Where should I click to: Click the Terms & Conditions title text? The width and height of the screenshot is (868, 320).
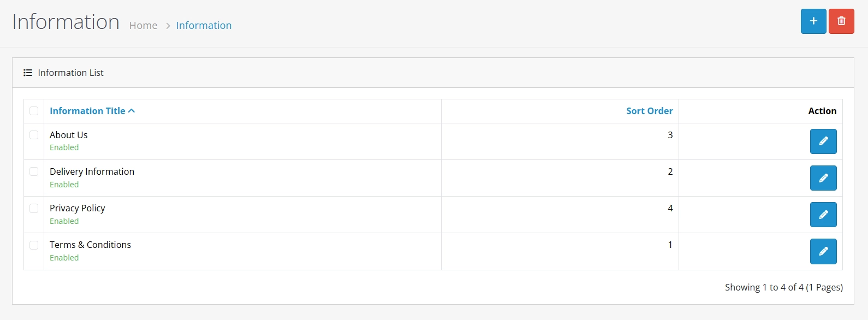[90, 245]
